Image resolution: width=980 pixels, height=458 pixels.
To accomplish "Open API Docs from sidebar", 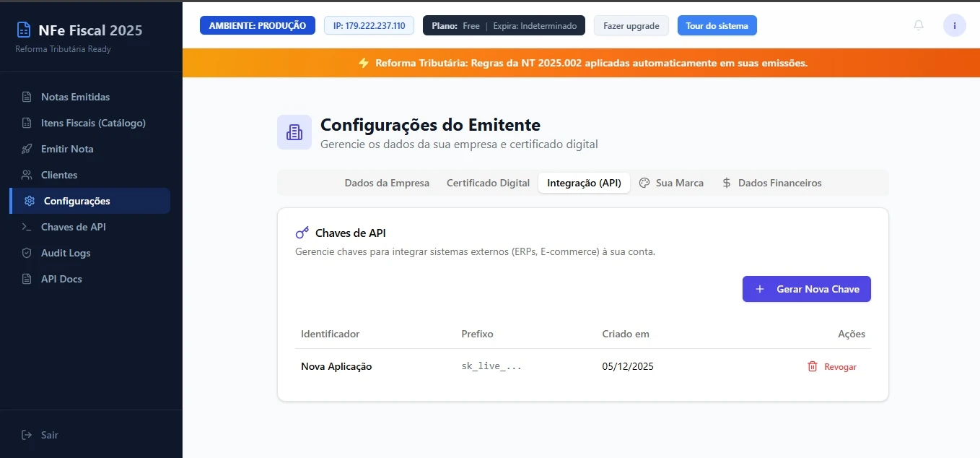I will pos(61,279).
